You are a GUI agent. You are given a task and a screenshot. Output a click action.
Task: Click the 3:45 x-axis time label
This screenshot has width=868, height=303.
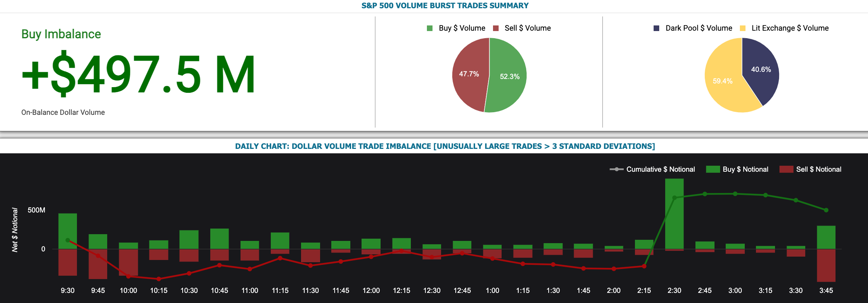pyautogui.click(x=826, y=291)
